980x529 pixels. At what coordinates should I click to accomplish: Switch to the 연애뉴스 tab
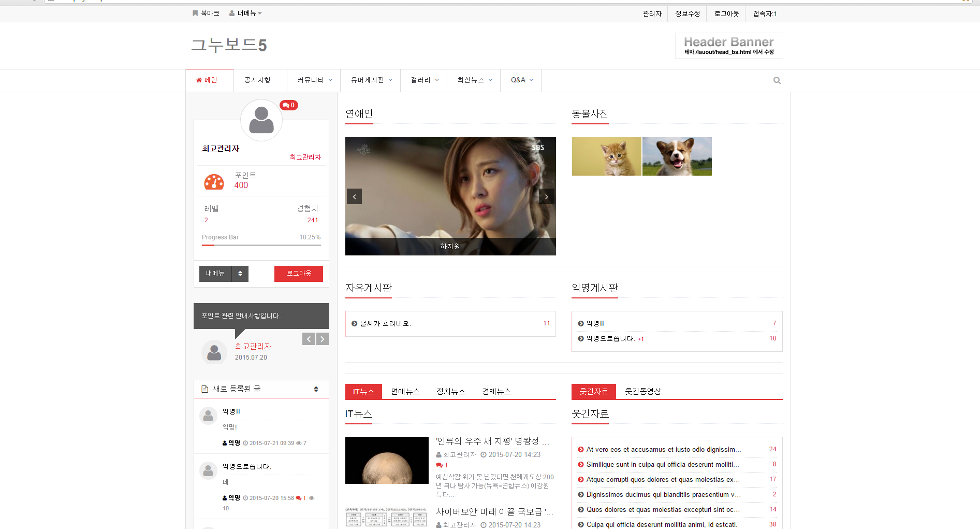point(405,392)
